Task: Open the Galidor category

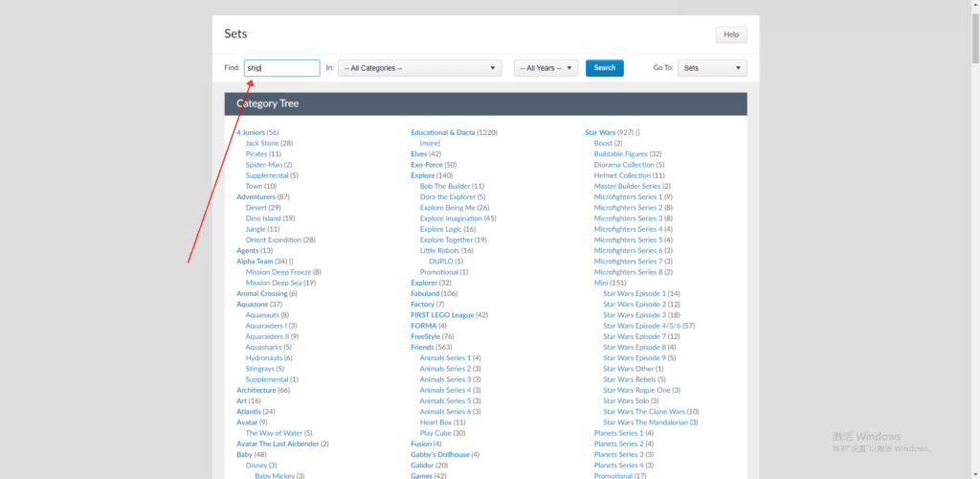Action: (422, 466)
